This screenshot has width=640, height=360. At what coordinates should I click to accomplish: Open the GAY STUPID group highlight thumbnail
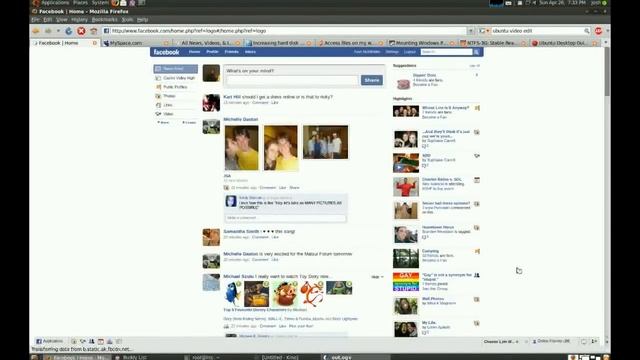coord(406,282)
